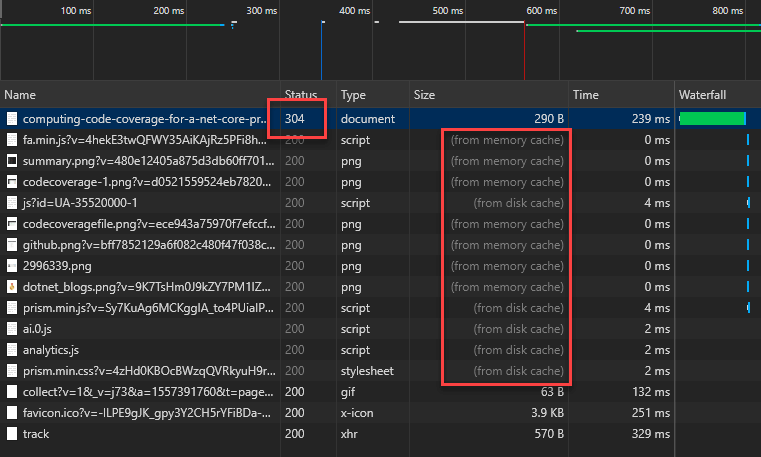Screen dimensions: 761x457
Task: Click the red load-event line in timeline overview
Action: pos(525,40)
